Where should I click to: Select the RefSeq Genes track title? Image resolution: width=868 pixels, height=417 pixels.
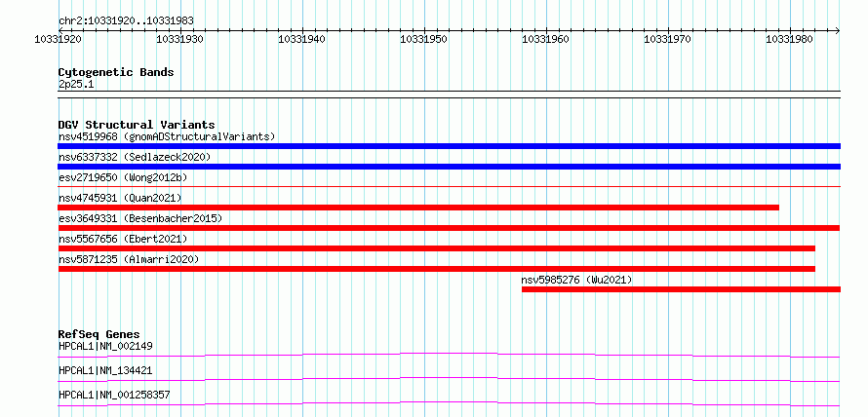99,334
